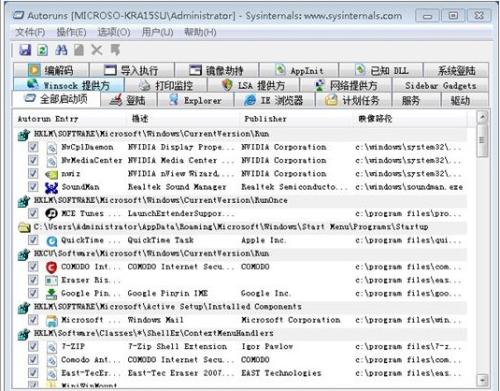Click the scrollbar up arrow
Viewport: 500px width, 391px height.
click(x=482, y=117)
